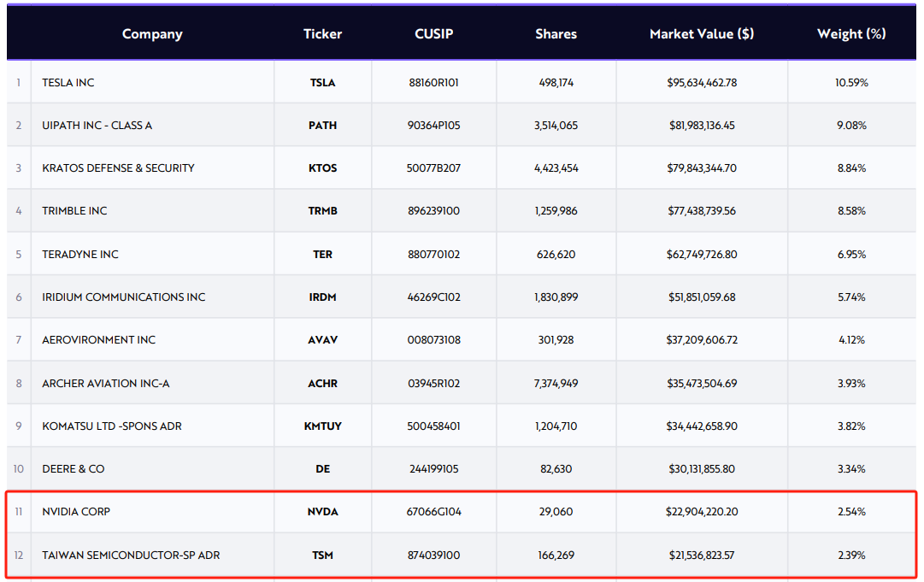Select TAIWAN SEMICONDUCTOR-SP ADR cell

(x=131, y=555)
